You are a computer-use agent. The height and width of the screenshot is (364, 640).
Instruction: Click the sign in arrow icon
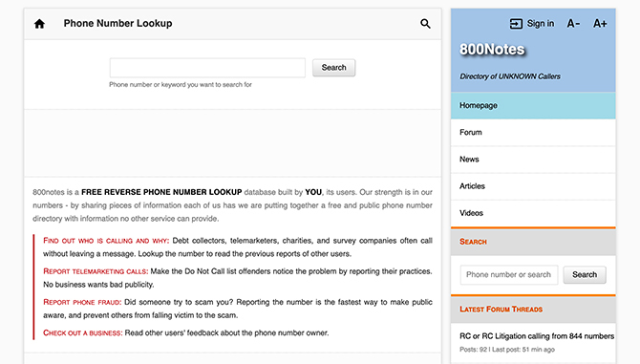point(516,24)
